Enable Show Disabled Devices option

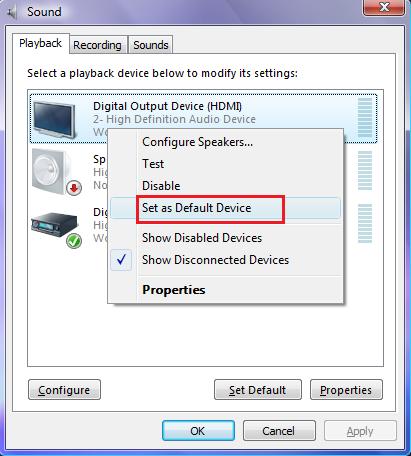coord(202,238)
